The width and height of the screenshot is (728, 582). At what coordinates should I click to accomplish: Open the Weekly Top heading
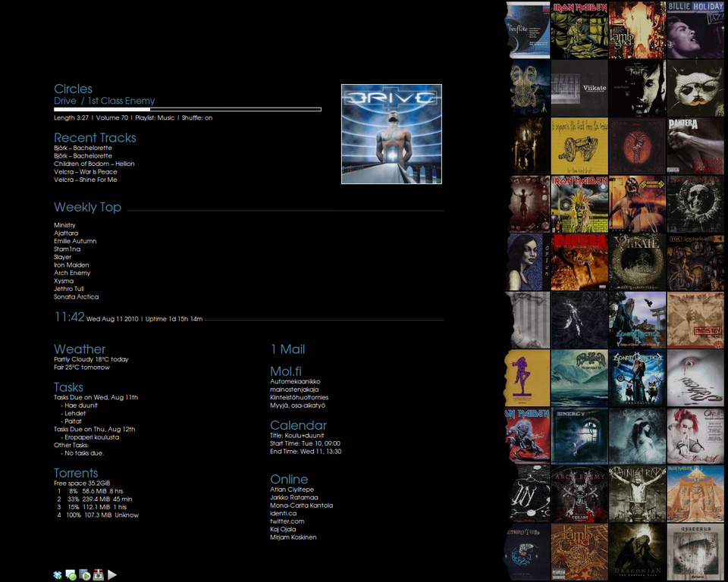[87, 207]
